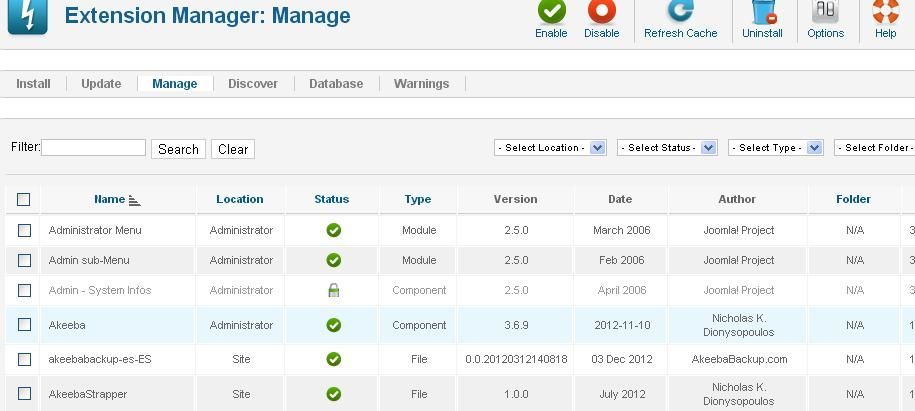This screenshot has width=915, height=411.
Task: Click the July 2012 date cell
Action: (x=622, y=394)
